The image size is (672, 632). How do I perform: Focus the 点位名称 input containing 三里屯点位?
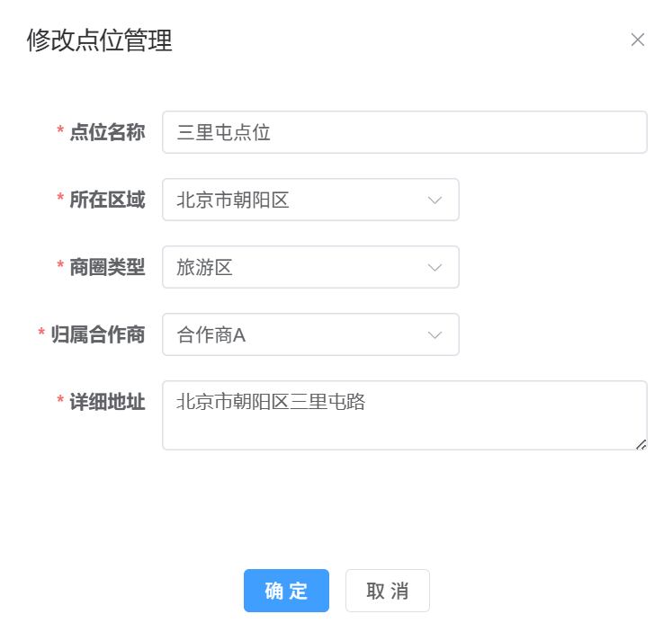pyautogui.click(x=404, y=132)
